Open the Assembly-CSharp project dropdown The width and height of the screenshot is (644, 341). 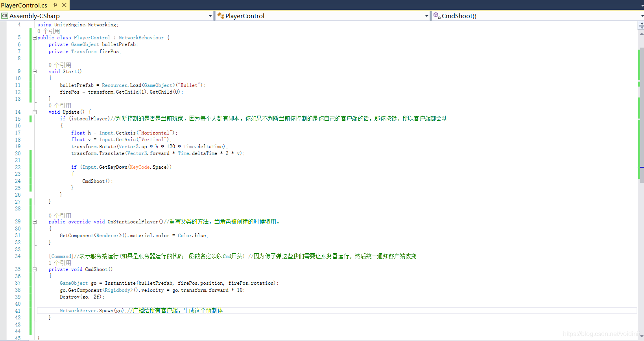point(210,16)
